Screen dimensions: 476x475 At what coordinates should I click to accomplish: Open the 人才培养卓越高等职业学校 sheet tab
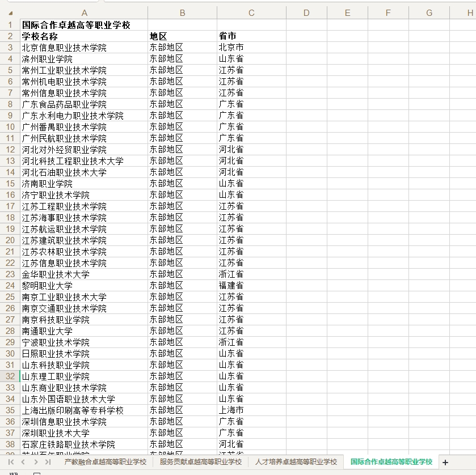[296, 462]
